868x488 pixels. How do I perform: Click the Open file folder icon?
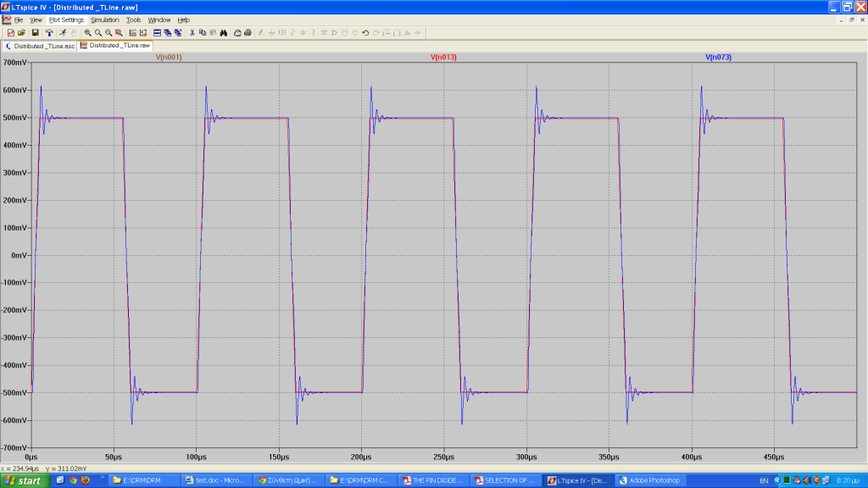click(22, 32)
